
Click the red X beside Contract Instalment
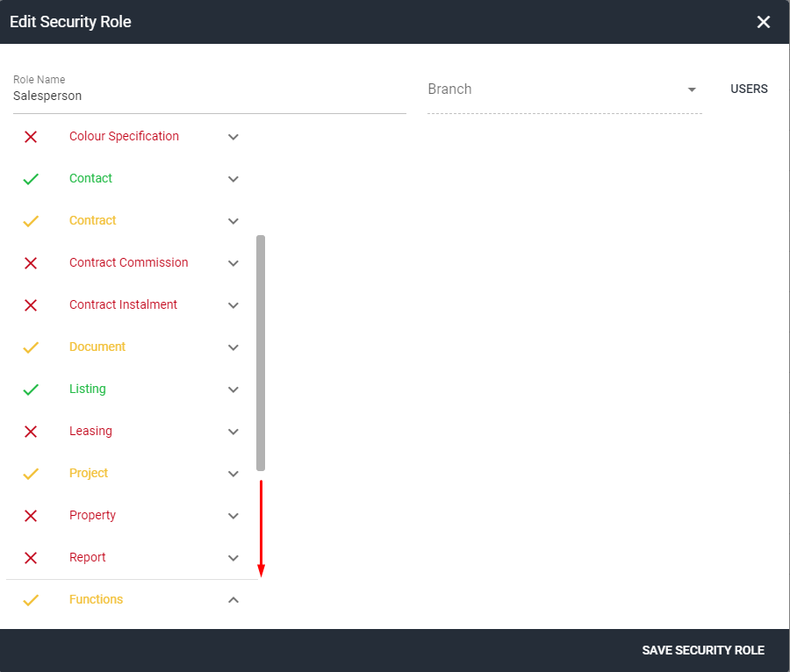32,305
